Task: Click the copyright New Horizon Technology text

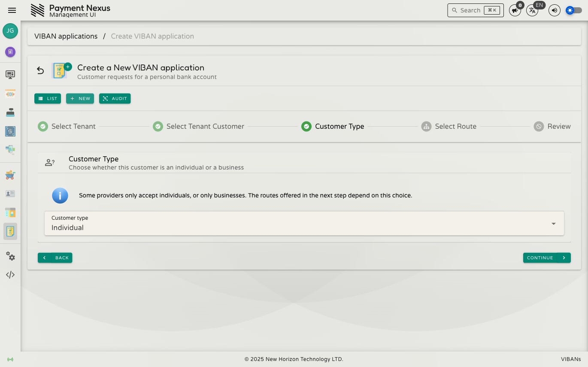Action: (294, 359)
